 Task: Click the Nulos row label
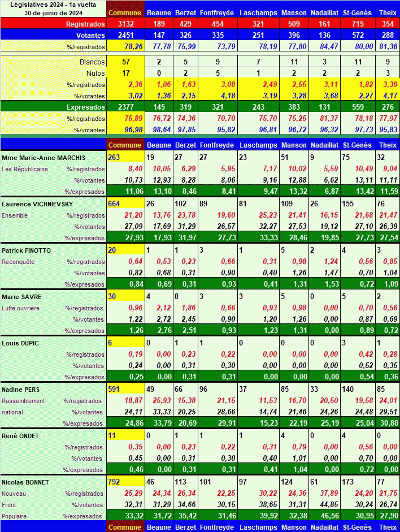coord(95,73)
